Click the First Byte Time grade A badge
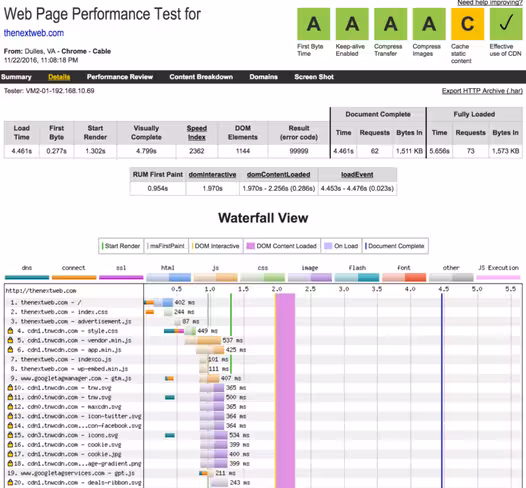The width and height of the screenshot is (526, 488). (313, 24)
